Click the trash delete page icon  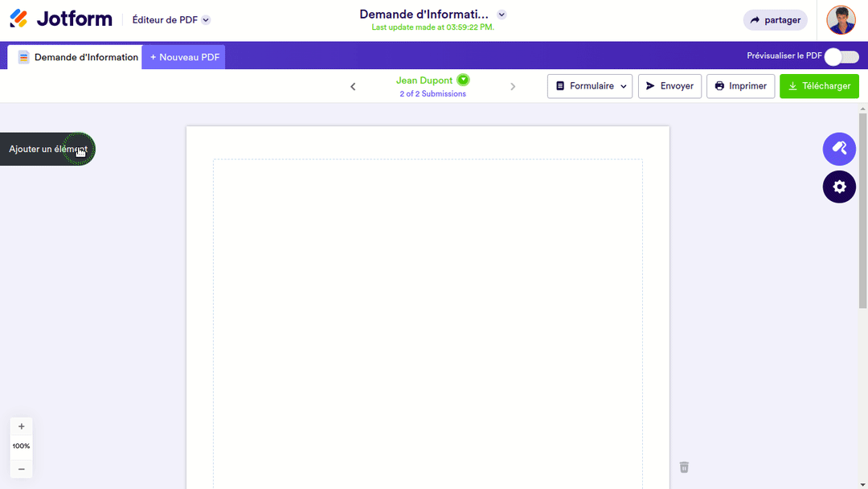pos(684,467)
